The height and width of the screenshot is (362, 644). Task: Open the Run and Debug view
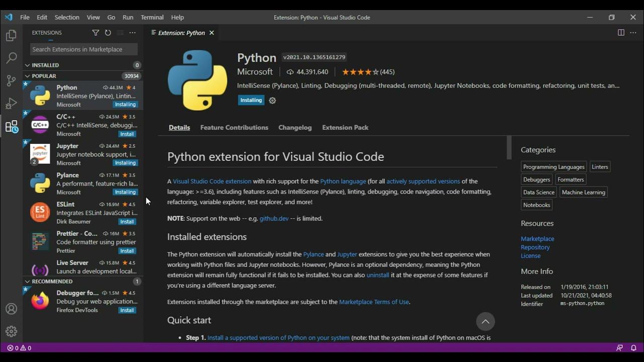click(x=11, y=104)
